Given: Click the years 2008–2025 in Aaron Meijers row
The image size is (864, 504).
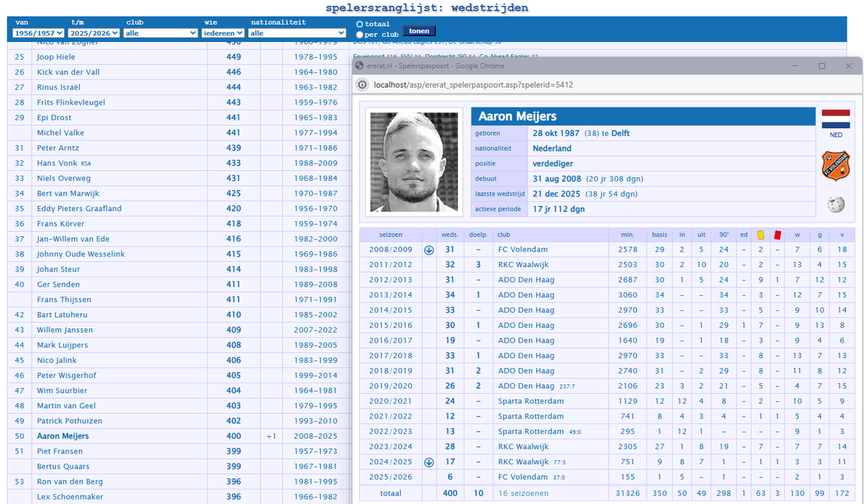Looking at the screenshot, I should (315, 436).
